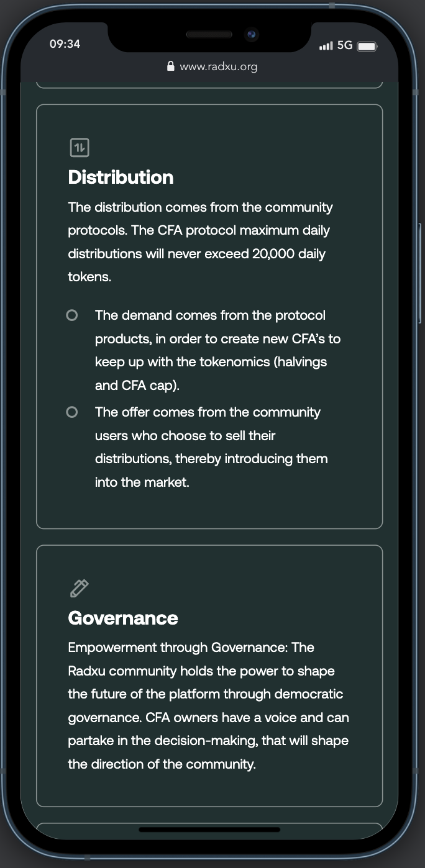425x868 pixels.
Task: Click the Governance heading
Action: coord(123,618)
